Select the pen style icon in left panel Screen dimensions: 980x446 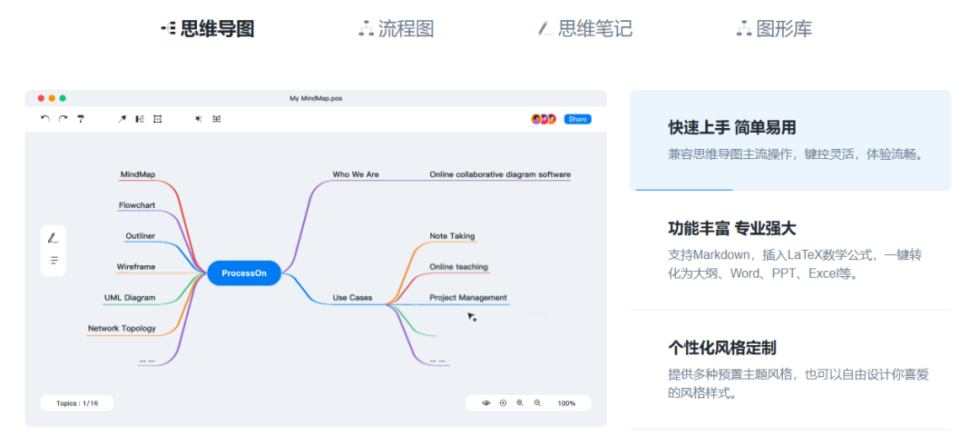click(x=54, y=238)
